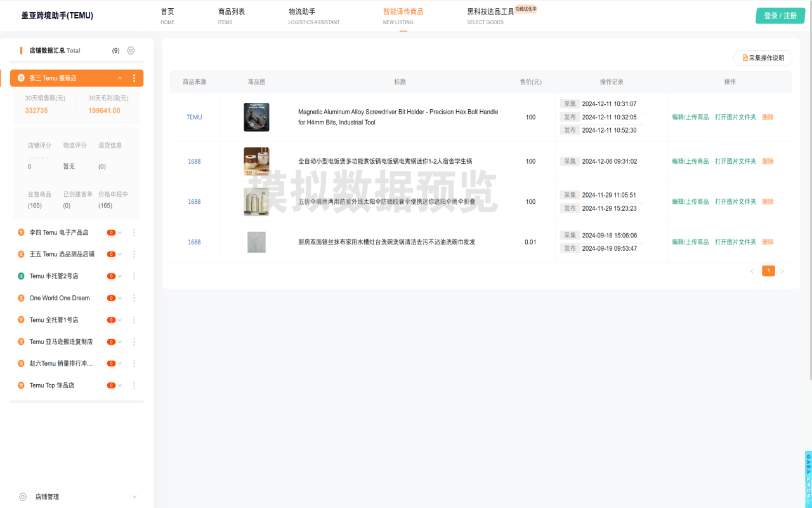Click the 登录 / 注册 button
Viewport: 812px width, 508px height.
click(780, 15)
